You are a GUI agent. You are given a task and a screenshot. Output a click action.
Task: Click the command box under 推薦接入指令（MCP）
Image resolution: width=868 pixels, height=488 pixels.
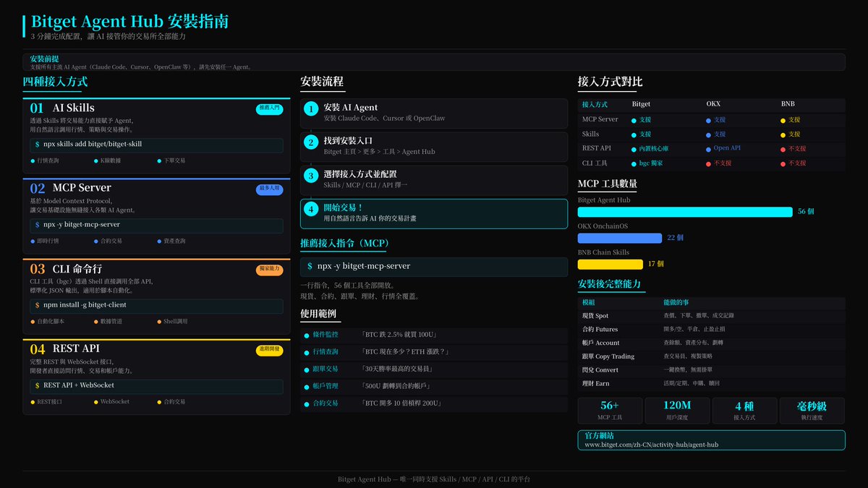click(x=435, y=266)
